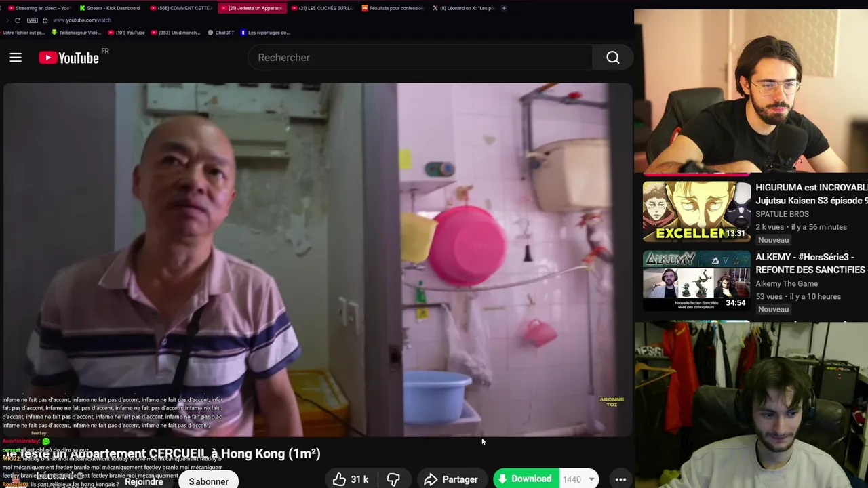Open the Votre fichier est pr... bookmark
Screen dimensions: 868x488
24,33
